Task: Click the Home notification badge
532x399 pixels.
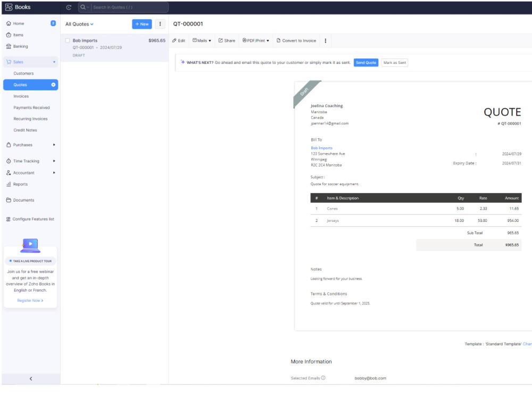Action: (53, 23)
